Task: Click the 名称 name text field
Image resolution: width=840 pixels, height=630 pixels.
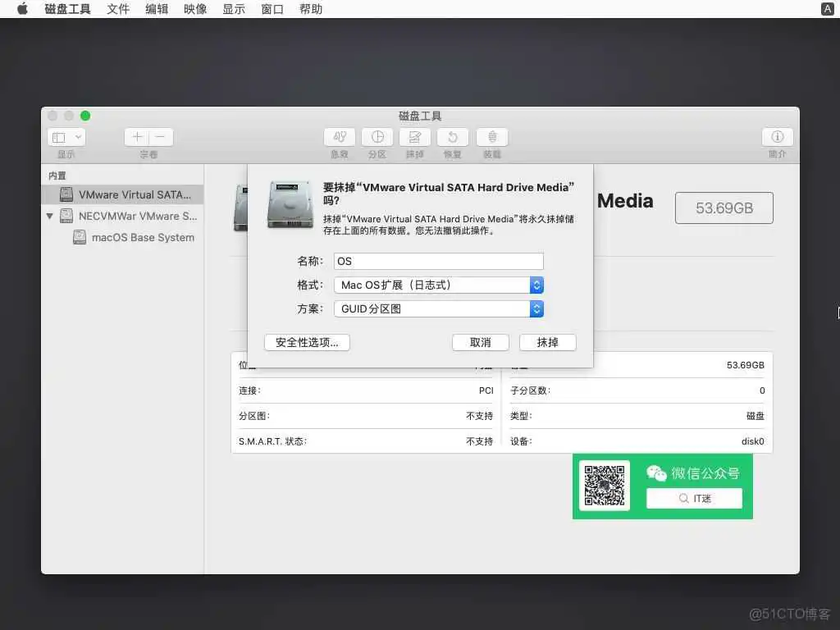Action: (438, 262)
